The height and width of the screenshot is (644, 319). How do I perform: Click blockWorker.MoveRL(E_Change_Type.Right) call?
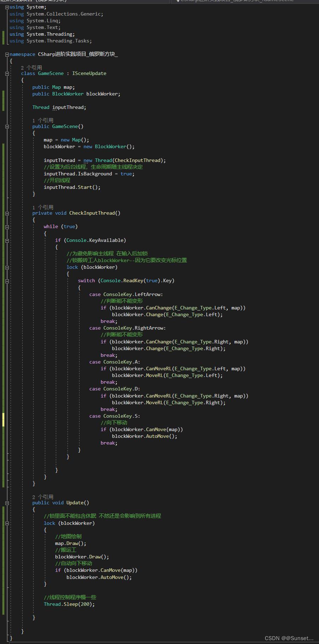pos(169,402)
